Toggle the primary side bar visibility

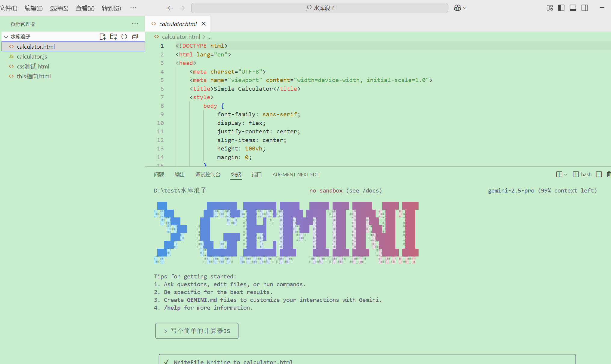[561, 8]
